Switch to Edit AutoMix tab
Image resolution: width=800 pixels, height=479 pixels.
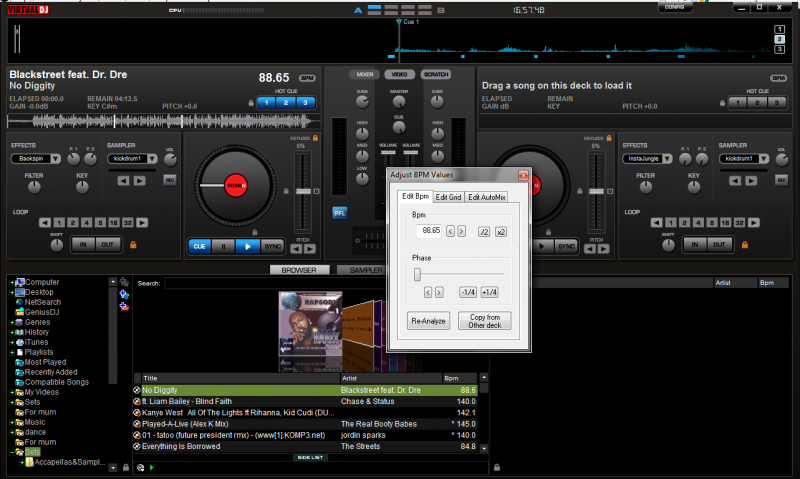[487, 197]
